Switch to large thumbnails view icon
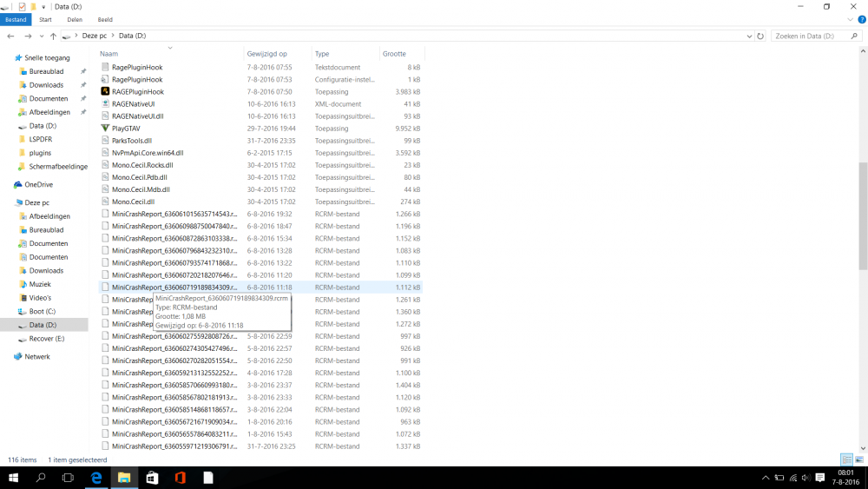 859,459
